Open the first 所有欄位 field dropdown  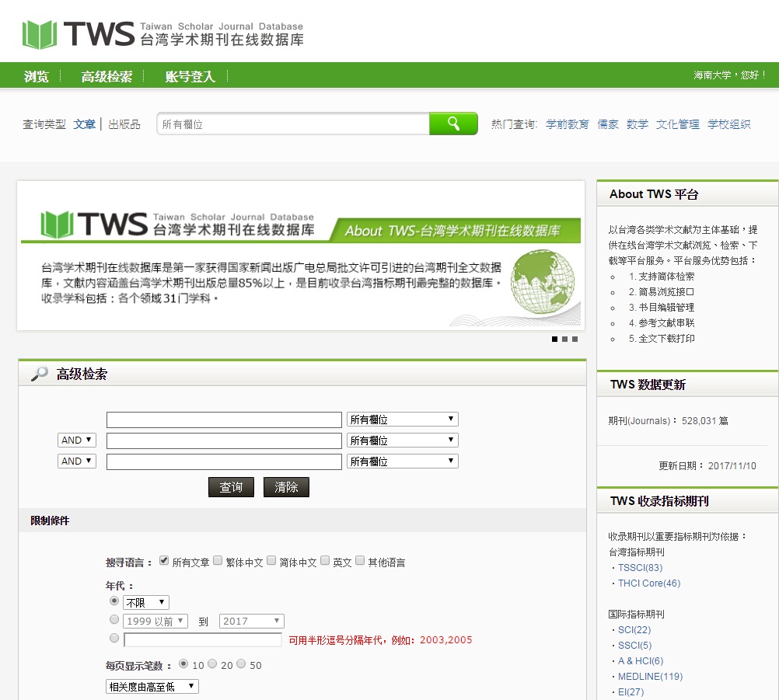(402, 420)
